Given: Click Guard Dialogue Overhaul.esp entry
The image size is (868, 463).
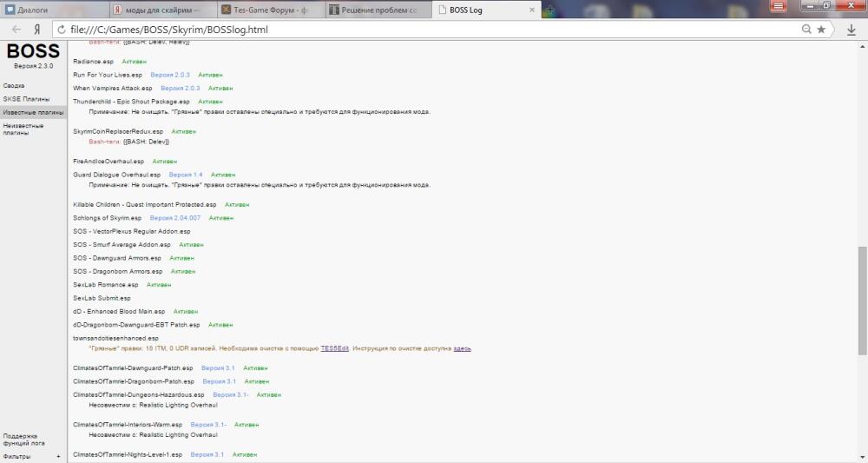Looking at the screenshot, I should click(117, 175).
